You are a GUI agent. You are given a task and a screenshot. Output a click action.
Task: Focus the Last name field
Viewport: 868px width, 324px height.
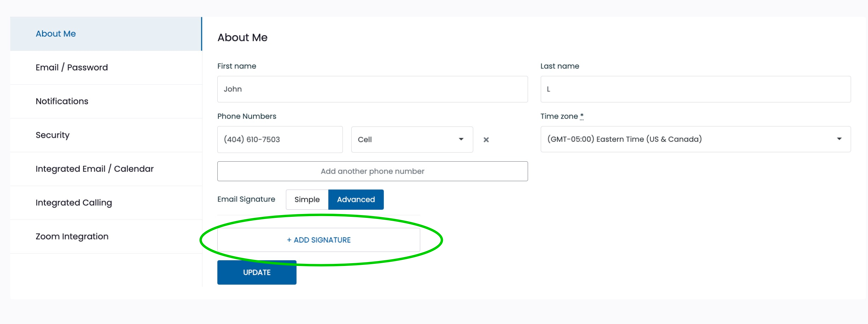(x=696, y=89)
